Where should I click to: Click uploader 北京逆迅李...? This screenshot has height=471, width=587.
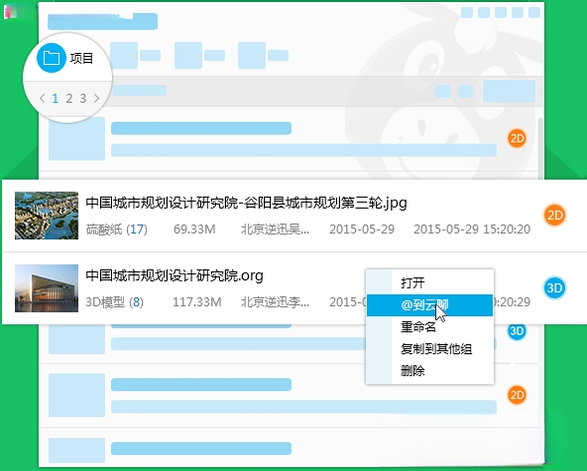tap(275, 302)
